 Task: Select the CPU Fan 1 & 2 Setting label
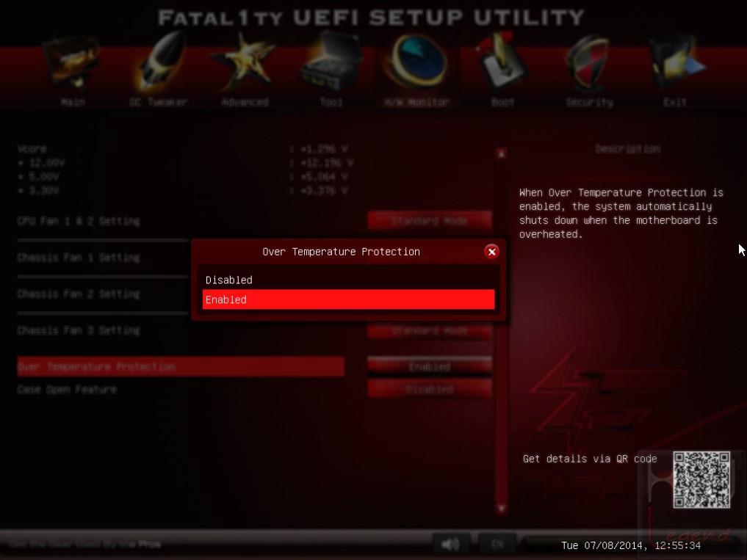pos(79,221)
